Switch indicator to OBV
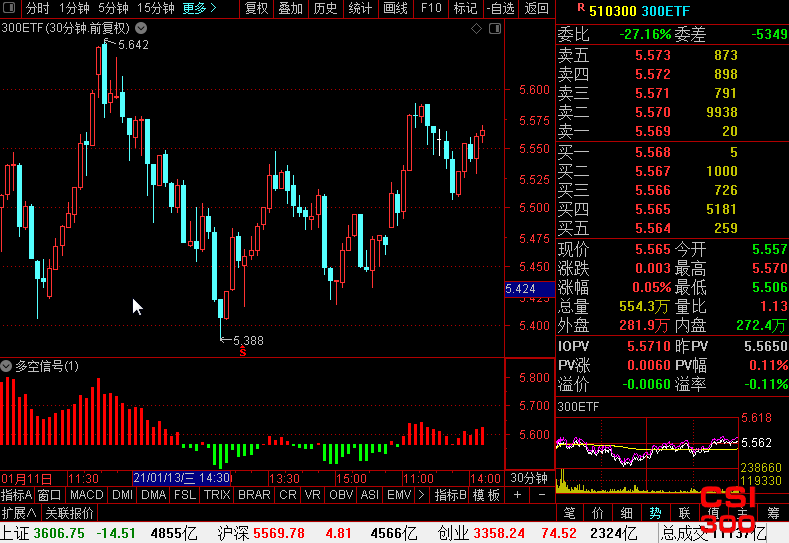 click(x=341, y=495)
